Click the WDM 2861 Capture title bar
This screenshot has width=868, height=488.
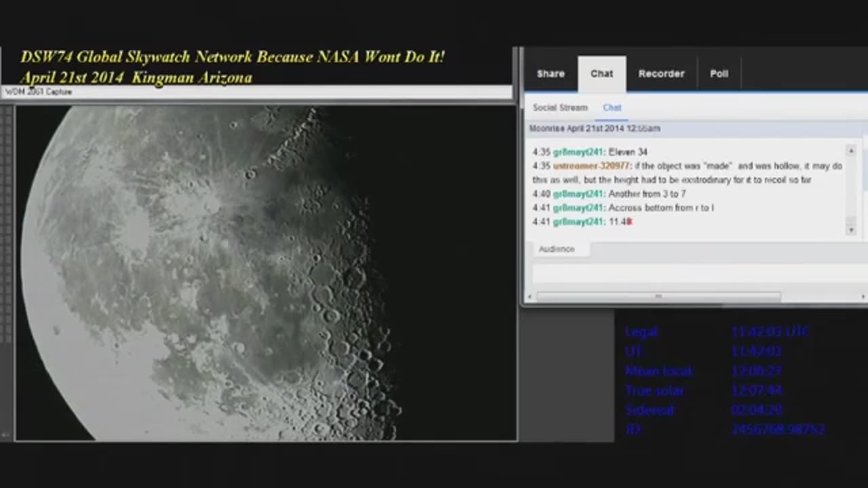256,92
